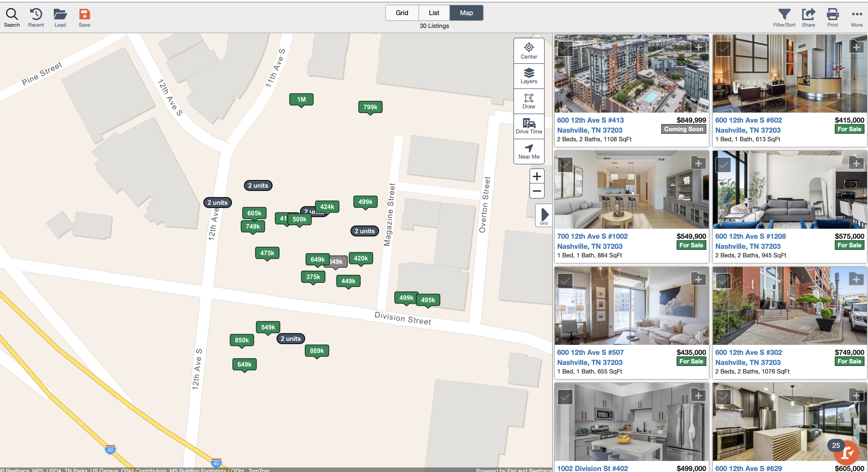Select checkbox on 1002 Division St #402
The image size is (868, 472).
point(565,397)
